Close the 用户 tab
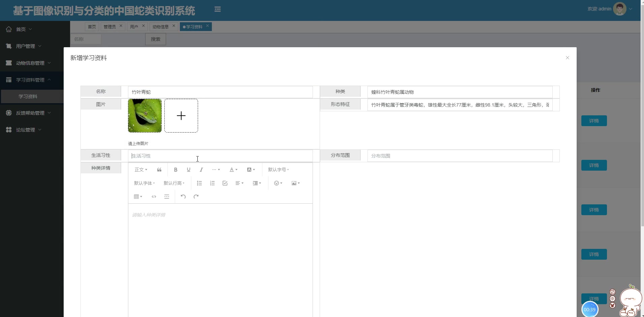Viewport: 644px width, 317px height. click(x=143, y=26)
